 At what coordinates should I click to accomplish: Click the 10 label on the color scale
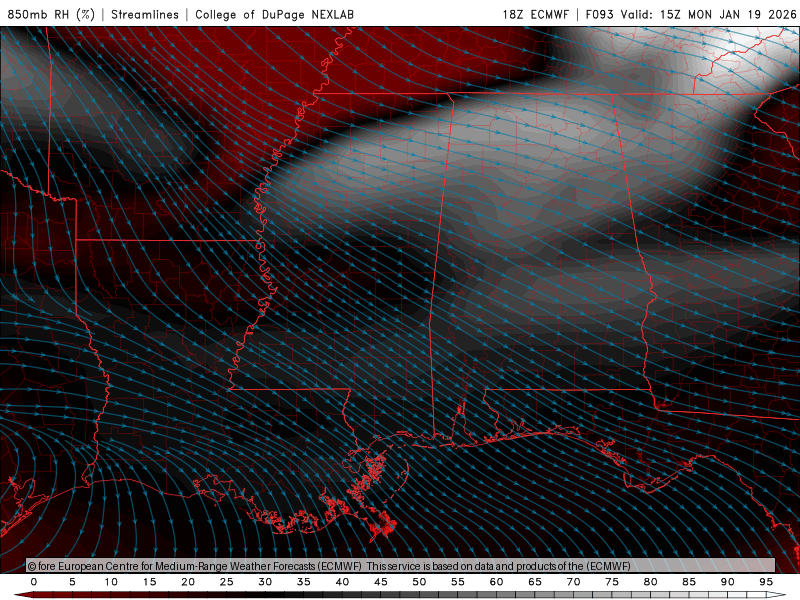(x=111, y=582)
